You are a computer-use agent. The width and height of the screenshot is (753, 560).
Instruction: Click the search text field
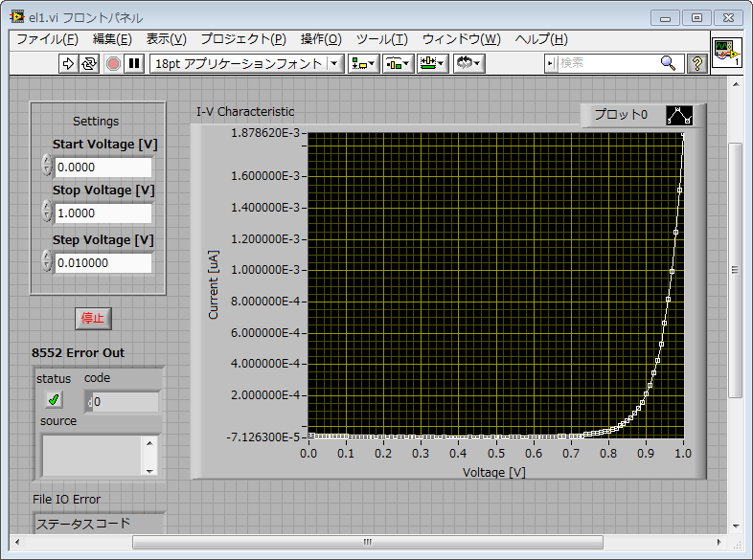click(x=607, y=63)
